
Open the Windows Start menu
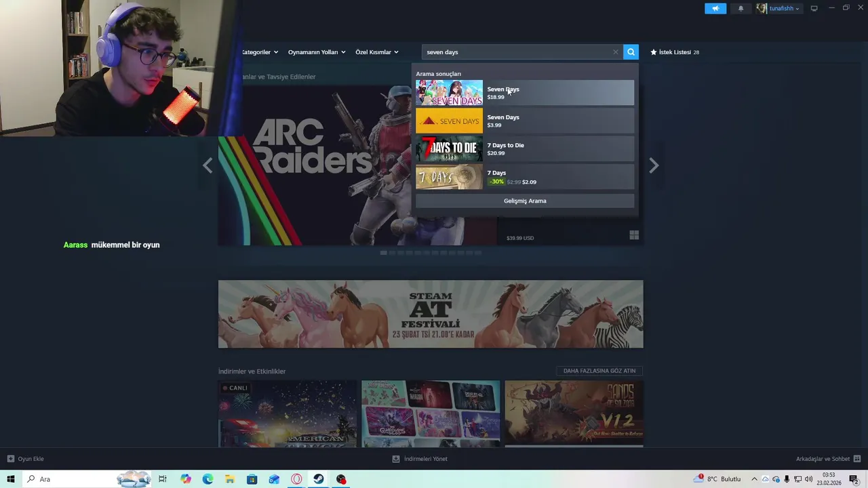click(x=10, y=479)
